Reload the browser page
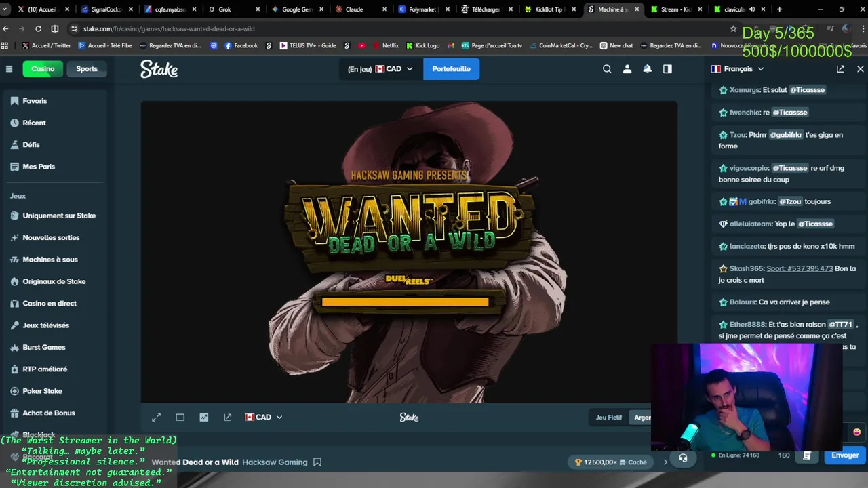Screen dimensions: 868x488 [x=38, y=28]
